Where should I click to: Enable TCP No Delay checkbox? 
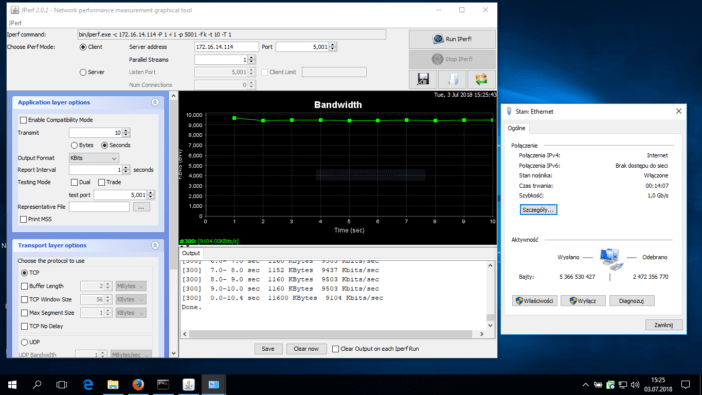(24, 326)
